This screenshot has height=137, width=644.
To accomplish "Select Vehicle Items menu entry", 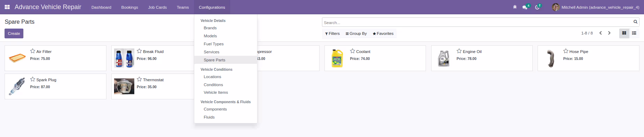I will tap(226, 92).
